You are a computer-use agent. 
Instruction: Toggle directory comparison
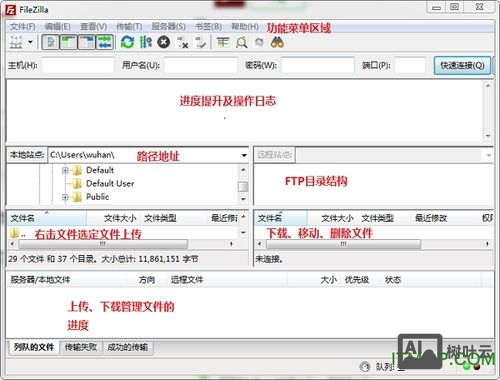click(241, 42)
